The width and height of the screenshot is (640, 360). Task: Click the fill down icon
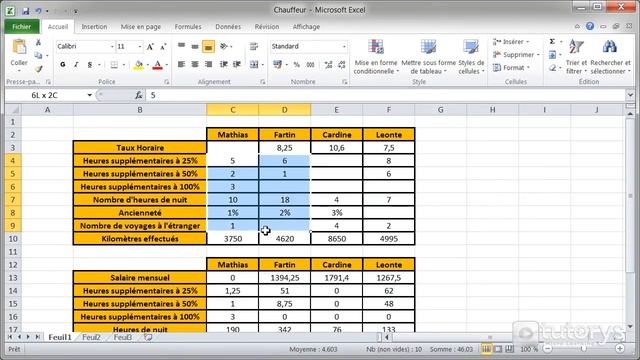point(552,55)
